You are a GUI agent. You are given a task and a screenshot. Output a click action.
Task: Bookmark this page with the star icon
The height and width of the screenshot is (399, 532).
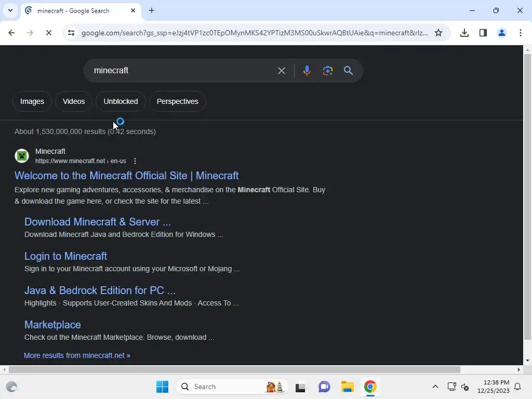pos(438,33)
